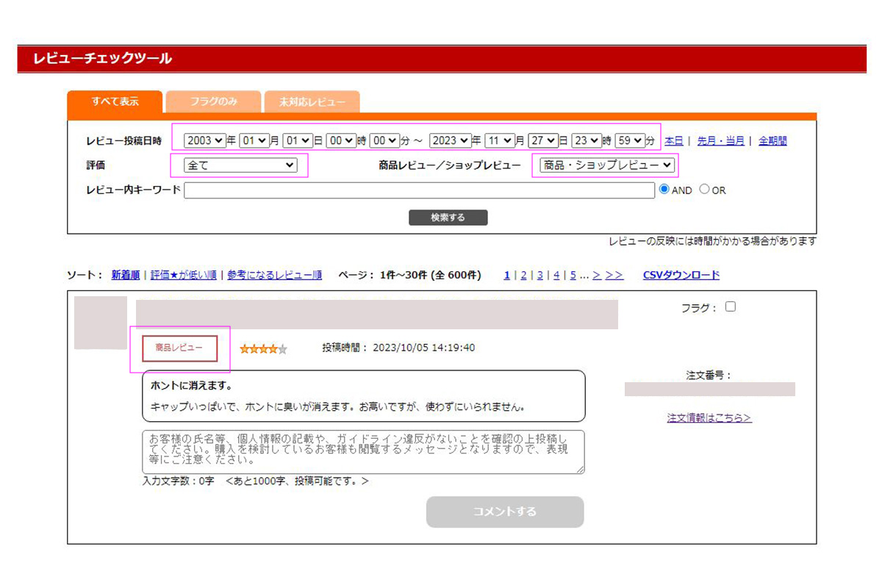This screenshot has width=882, height=588.
Task: Open the end year dropdown showing 2023
Action: [451, 140]
